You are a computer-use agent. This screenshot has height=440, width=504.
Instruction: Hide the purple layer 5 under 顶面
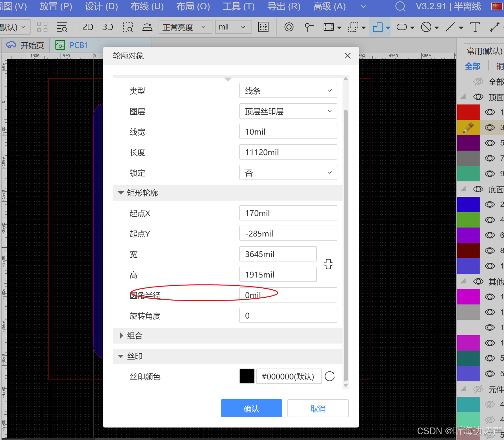click(x=490, y=143)
